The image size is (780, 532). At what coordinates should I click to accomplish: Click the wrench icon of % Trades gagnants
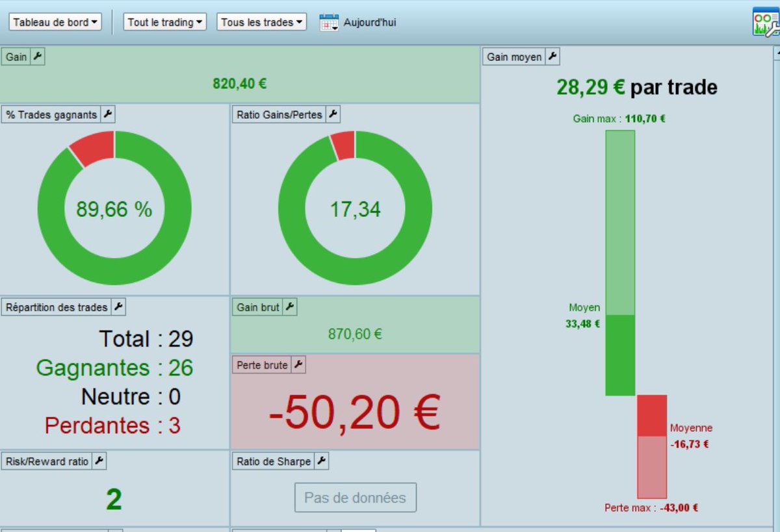(108, 115)
